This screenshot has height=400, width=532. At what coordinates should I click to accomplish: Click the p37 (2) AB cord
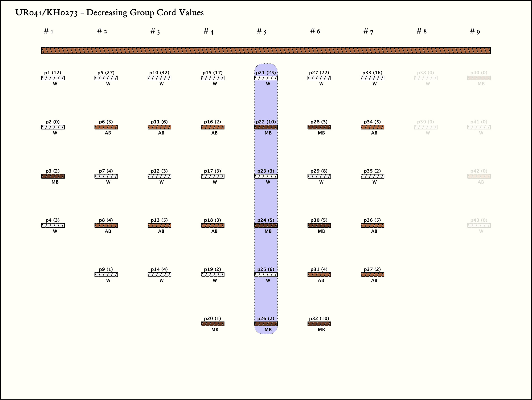coord(372,275)
